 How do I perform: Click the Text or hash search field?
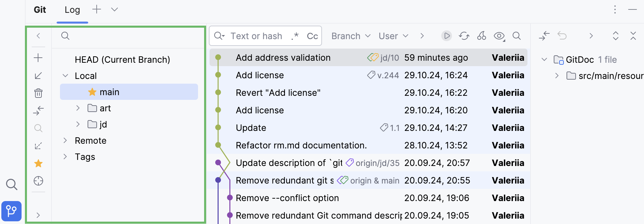tap(256, 36)
